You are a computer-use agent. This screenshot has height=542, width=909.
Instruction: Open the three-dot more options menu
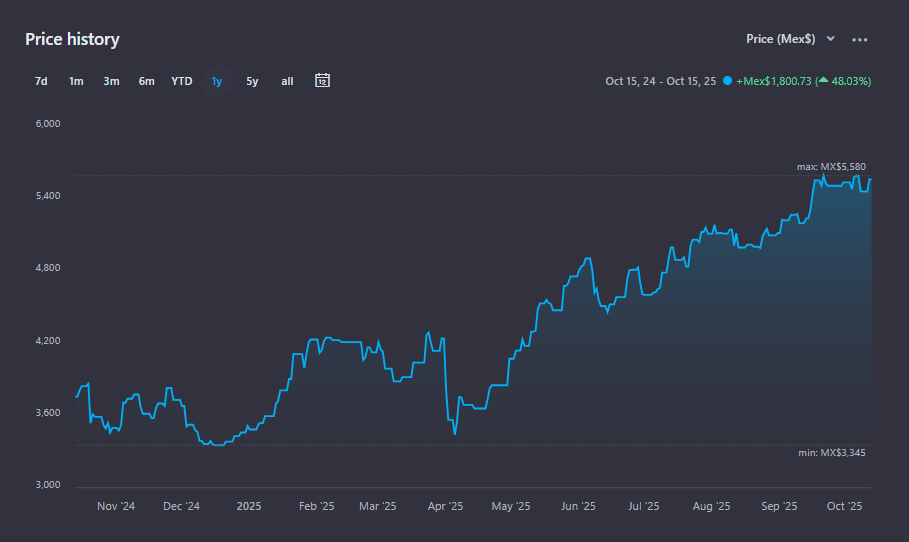tap(859, 40)
